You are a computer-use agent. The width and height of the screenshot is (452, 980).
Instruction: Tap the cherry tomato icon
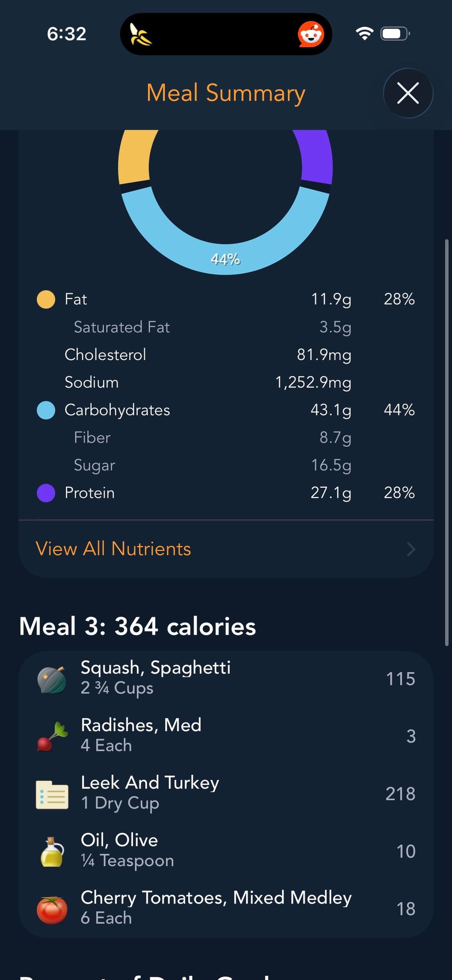[52, 909]
